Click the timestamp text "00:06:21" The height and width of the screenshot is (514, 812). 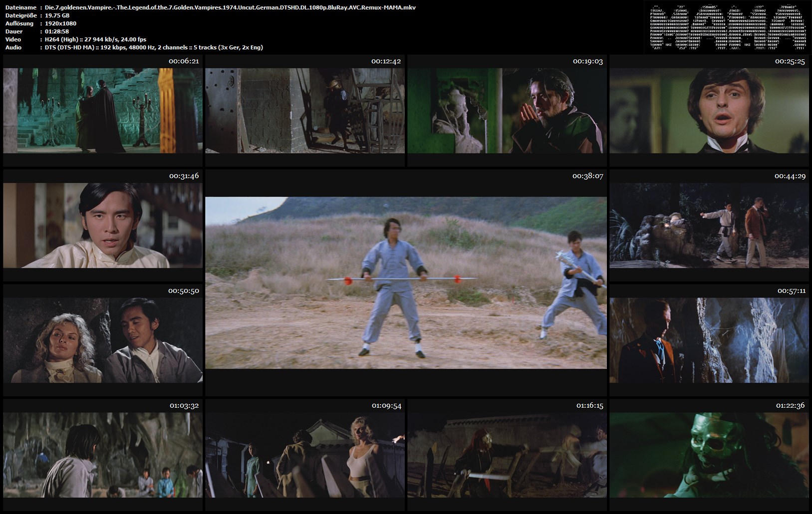point(184,61)
